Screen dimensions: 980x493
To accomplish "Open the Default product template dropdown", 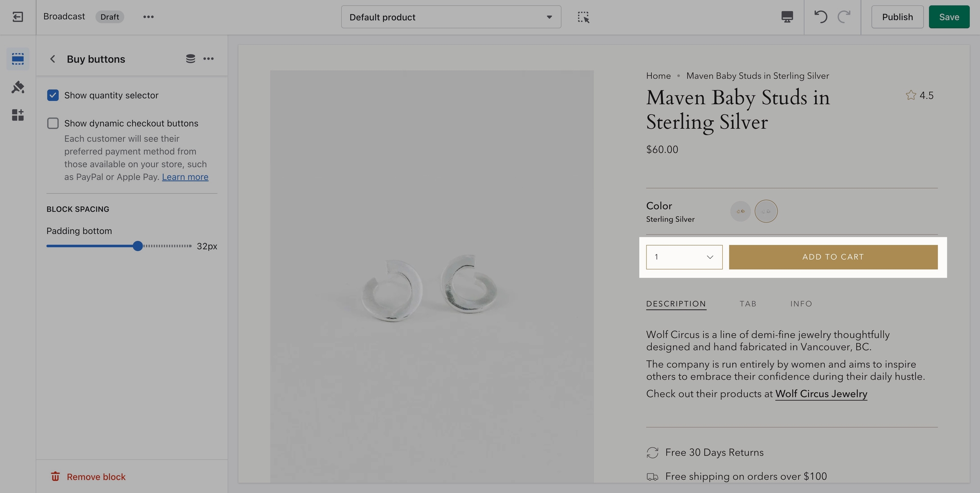I will tap(451, 17).
